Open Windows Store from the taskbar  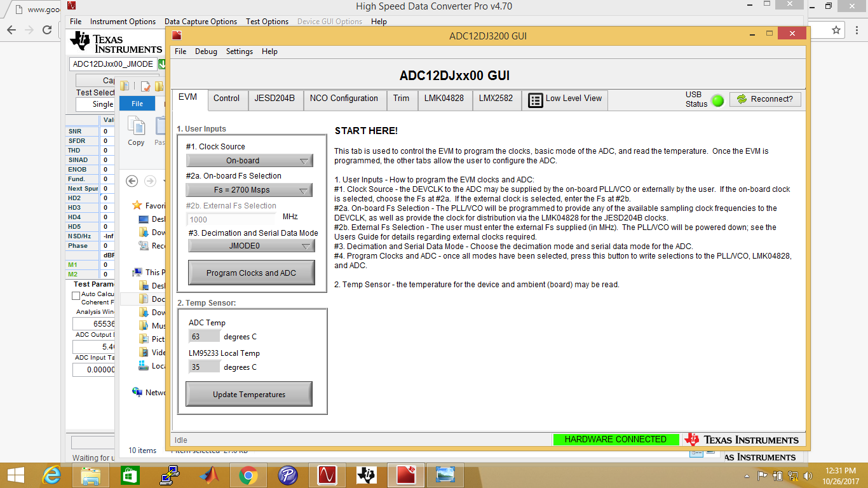[130, 475]
